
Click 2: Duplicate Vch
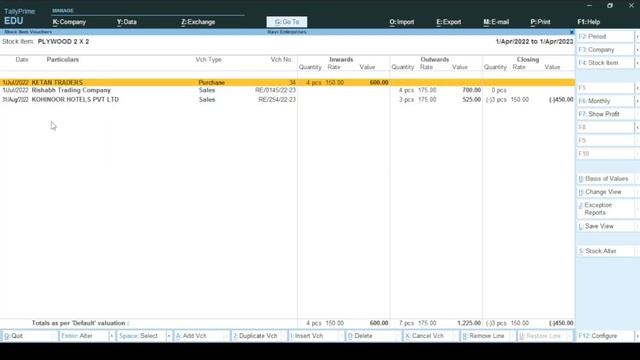[256, 336]
